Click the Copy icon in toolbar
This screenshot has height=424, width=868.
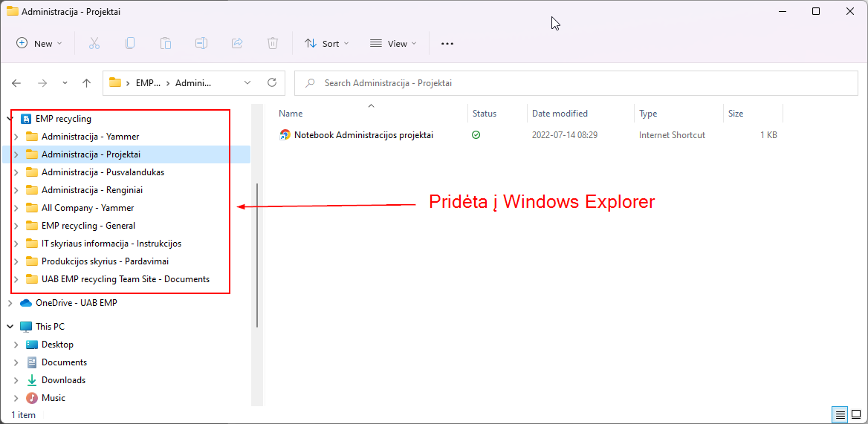point(129,43)
